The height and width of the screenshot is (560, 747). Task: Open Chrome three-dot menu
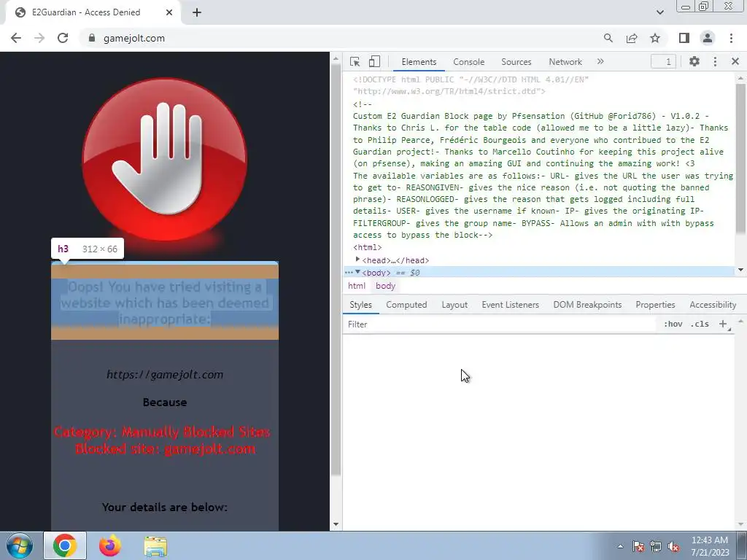pos(731,38)
